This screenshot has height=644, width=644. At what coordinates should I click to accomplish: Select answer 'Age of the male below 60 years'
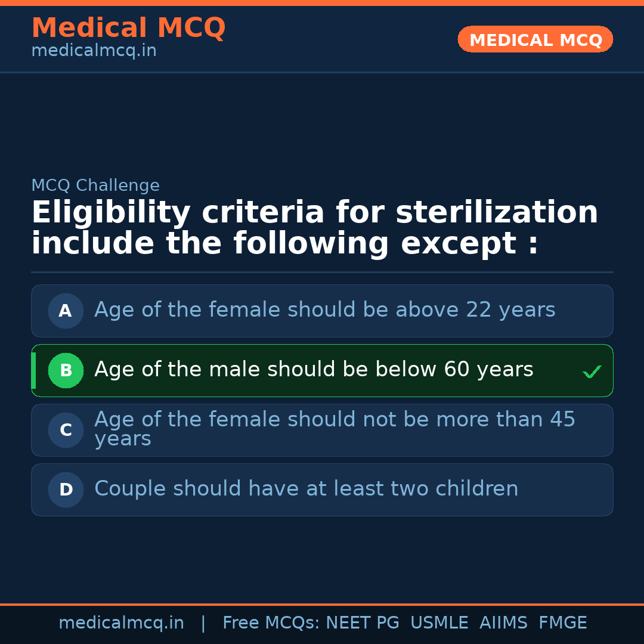tap(314, 370)
